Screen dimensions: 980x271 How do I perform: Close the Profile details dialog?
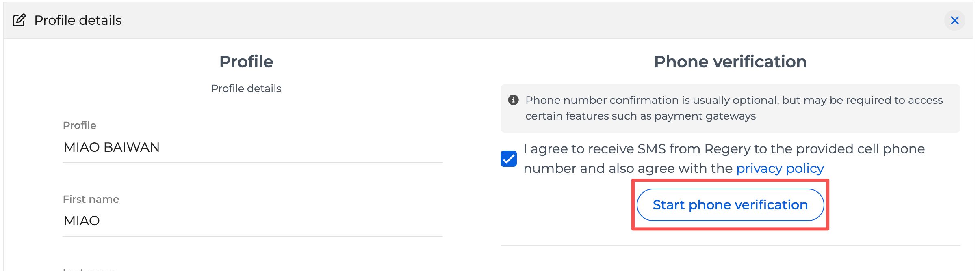954,20
